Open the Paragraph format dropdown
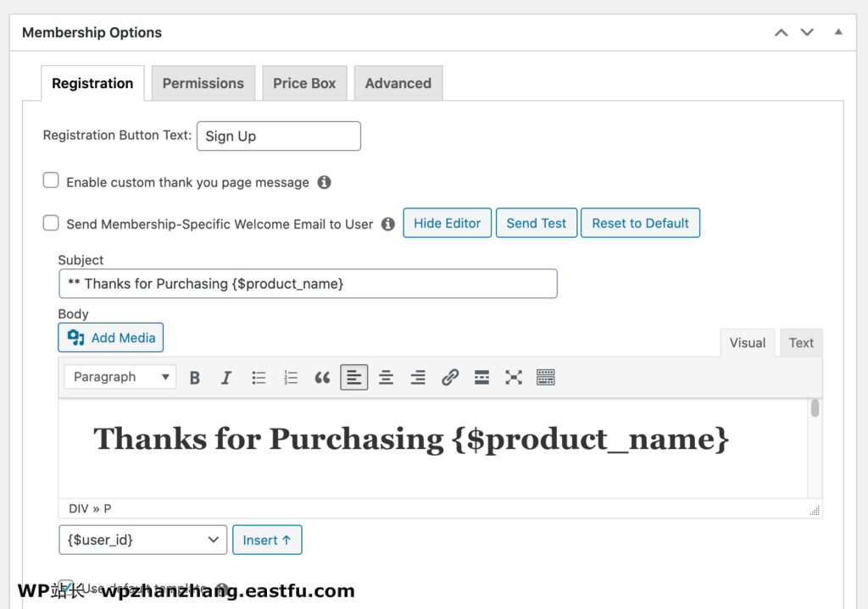The width and height of the screenshot is (868, 609). (120, 378)
